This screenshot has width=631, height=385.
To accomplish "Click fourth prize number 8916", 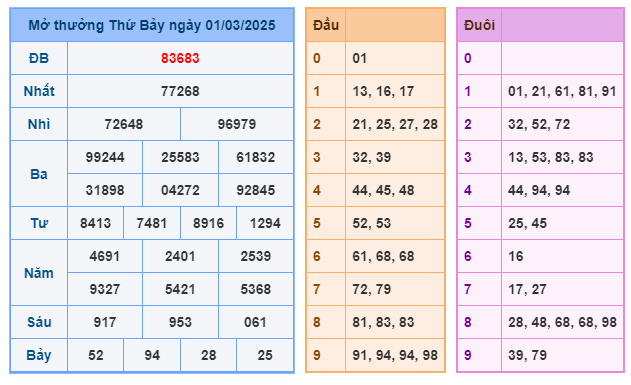I will coord(208,223).
